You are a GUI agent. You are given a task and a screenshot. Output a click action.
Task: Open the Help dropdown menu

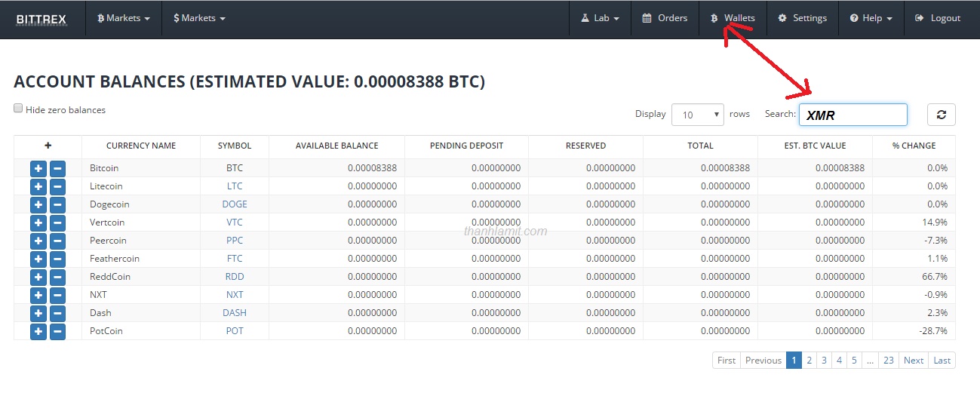[871, 18]
